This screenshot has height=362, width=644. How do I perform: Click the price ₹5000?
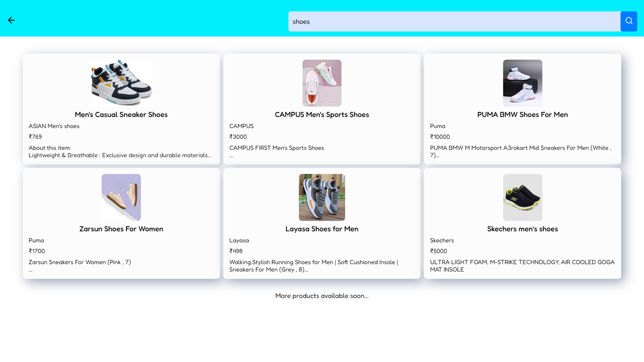click(438, 251)
